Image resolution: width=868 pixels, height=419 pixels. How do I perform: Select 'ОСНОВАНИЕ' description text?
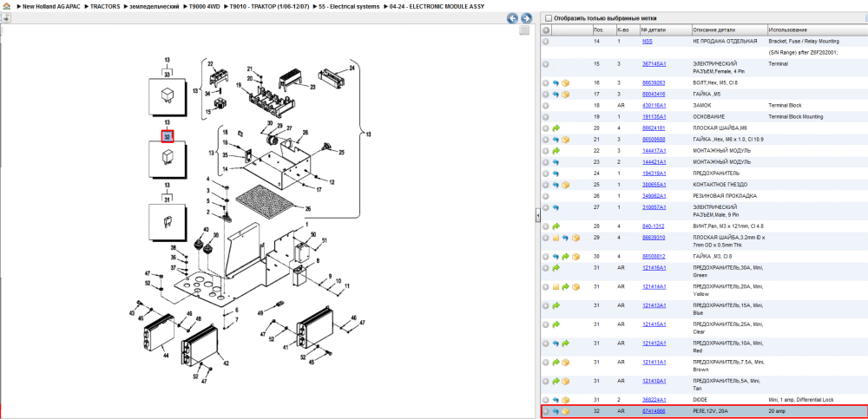tap(708, 117)
